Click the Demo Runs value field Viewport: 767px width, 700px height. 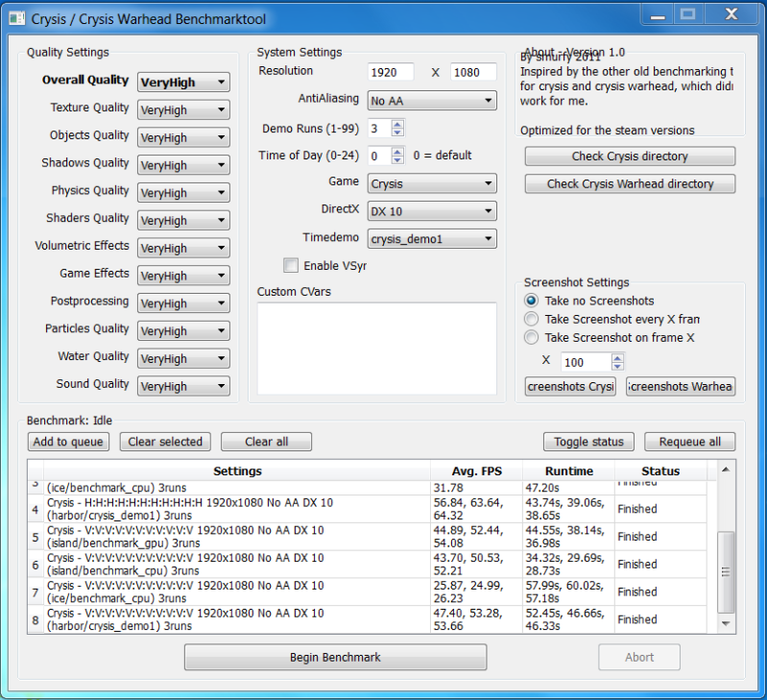pos(380,129)
